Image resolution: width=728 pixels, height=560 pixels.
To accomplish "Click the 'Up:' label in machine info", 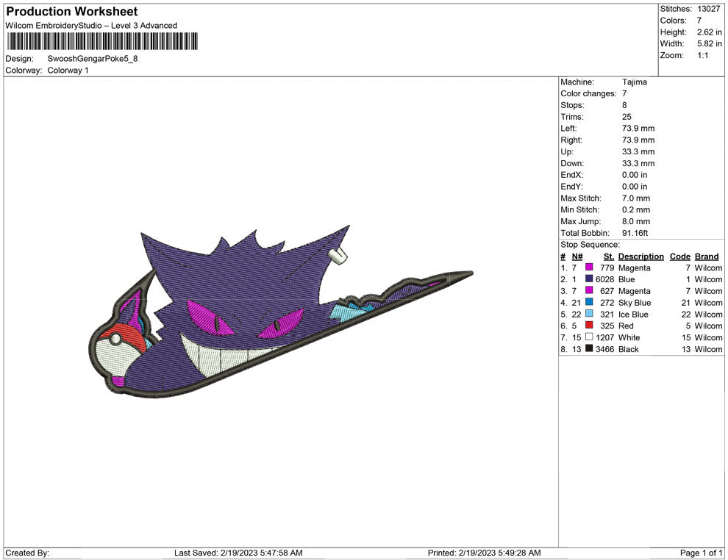I will [x=566, y=151].
